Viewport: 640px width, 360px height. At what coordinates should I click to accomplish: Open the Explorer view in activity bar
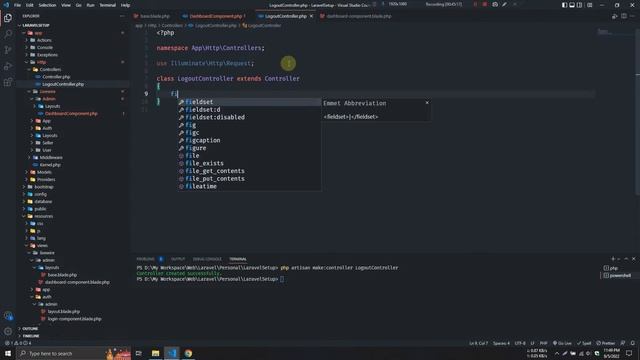8,18
